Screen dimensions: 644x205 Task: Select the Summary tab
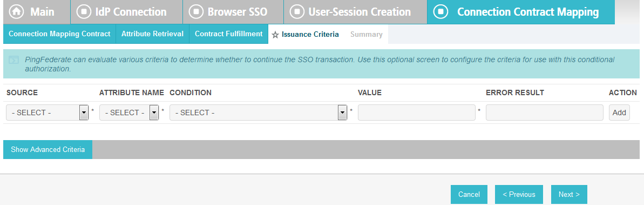pyautogui.click(x=367, y=35)
